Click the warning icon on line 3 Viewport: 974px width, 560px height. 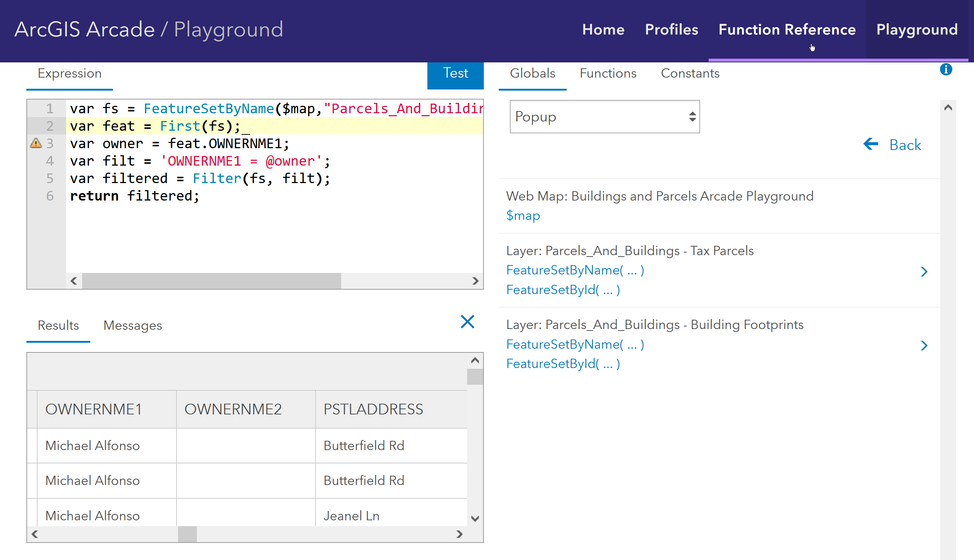[36, 143]
